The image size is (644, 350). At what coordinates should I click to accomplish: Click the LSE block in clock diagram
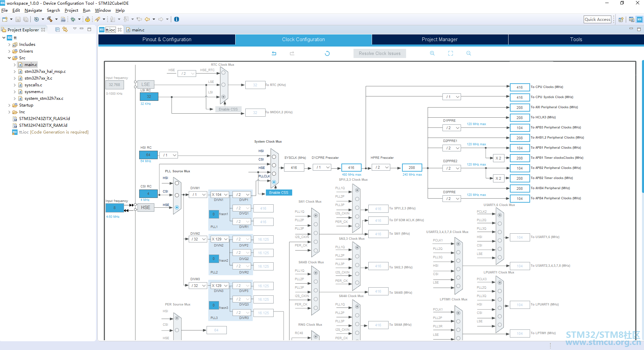tap(146, 84)
